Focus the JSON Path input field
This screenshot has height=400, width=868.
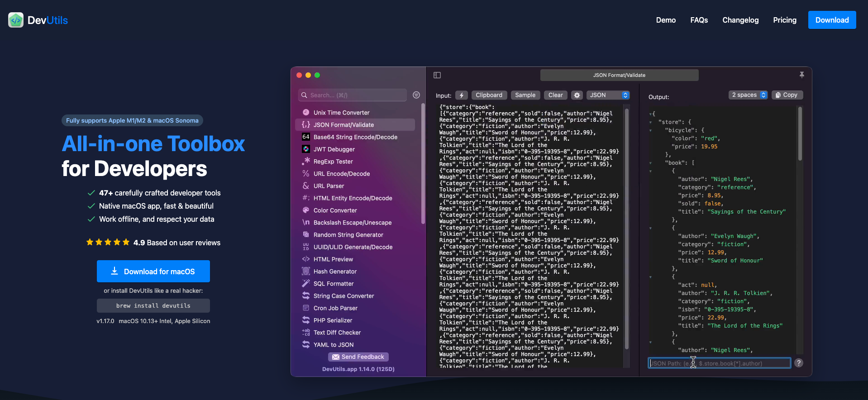[x=720, y=363]
